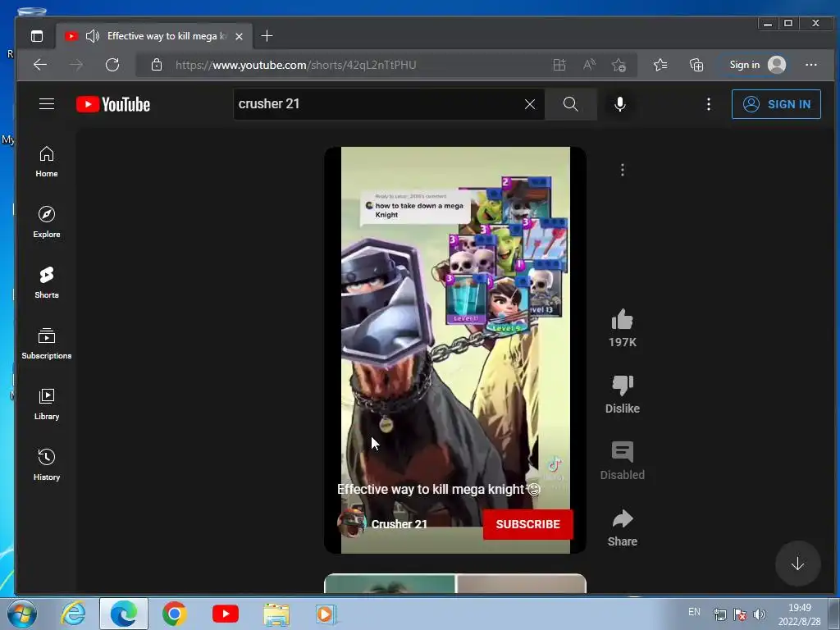Open Explore in the sidebar
The width and height of the screenshot is (840, 630).
click(x=47, y=221)
